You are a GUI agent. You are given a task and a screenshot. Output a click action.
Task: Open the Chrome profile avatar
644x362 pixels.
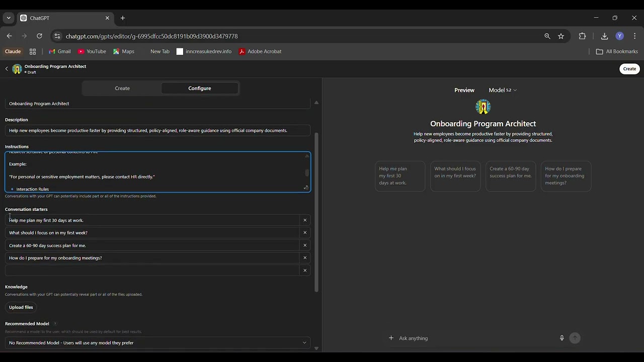click(x=620, y=36)
